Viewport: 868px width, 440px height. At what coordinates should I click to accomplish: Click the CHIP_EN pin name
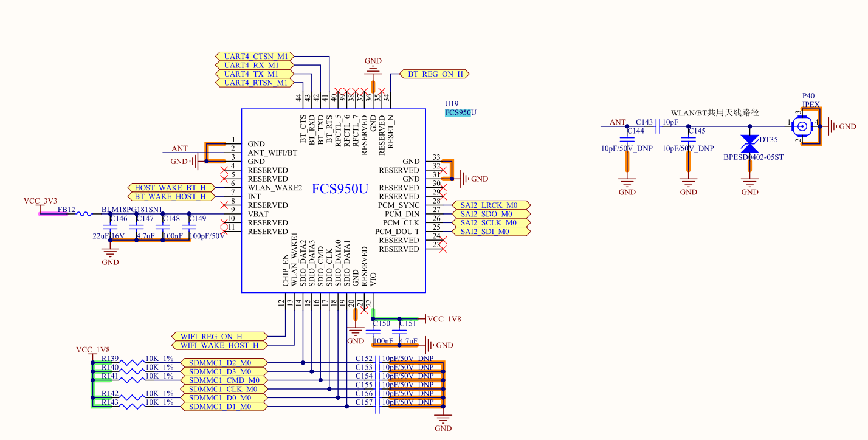286,270
